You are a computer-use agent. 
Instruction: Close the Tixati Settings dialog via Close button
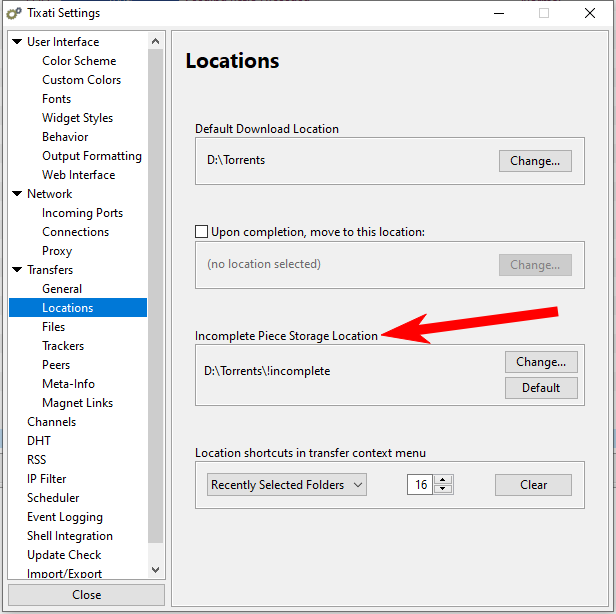tap(86, 595)
